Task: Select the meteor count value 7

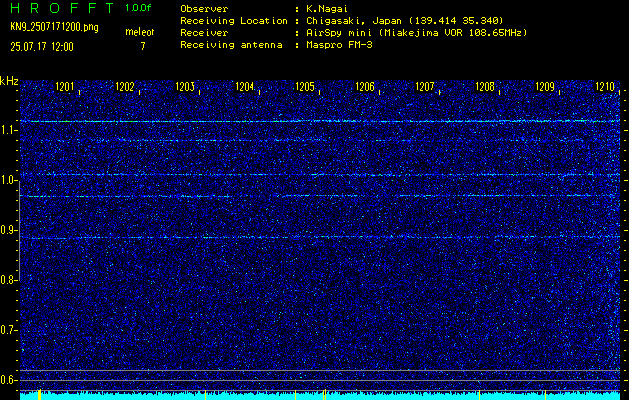Action: coord(143,46)
